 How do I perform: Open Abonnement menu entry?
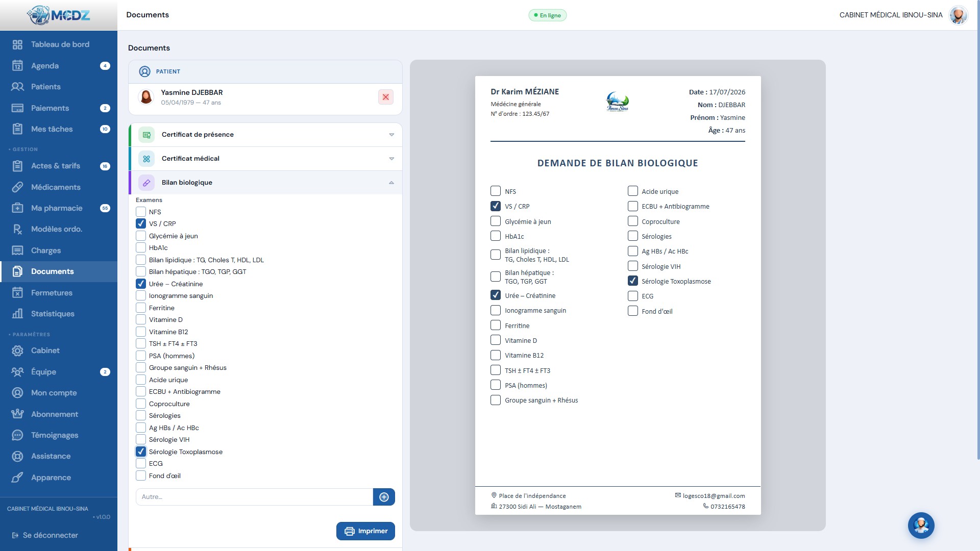click(x=59, y=414)
